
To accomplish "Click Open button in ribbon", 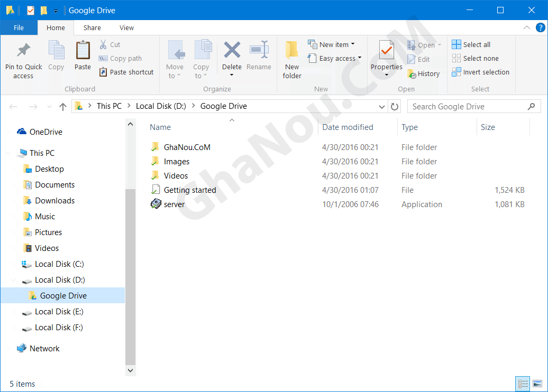I will (x=424, y=45).
